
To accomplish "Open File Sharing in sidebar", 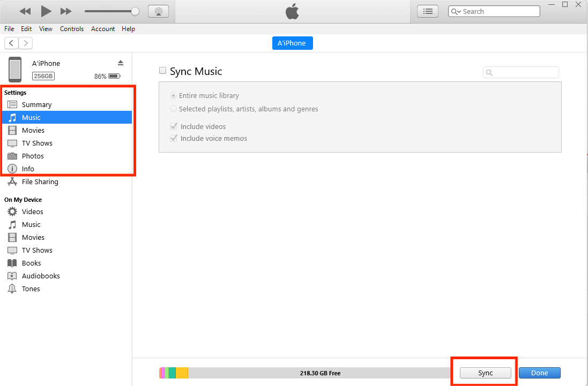I will click(67, 181).
